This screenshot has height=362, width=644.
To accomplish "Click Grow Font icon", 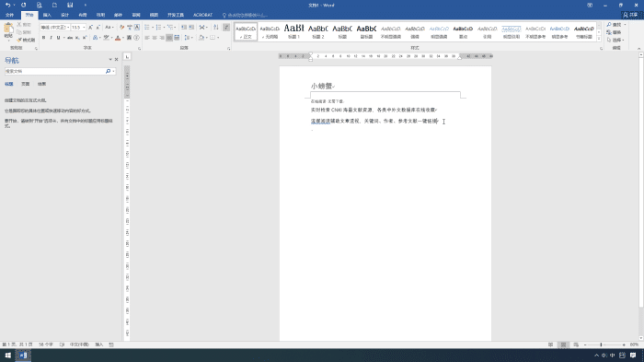I will click(x=90, y=27).
